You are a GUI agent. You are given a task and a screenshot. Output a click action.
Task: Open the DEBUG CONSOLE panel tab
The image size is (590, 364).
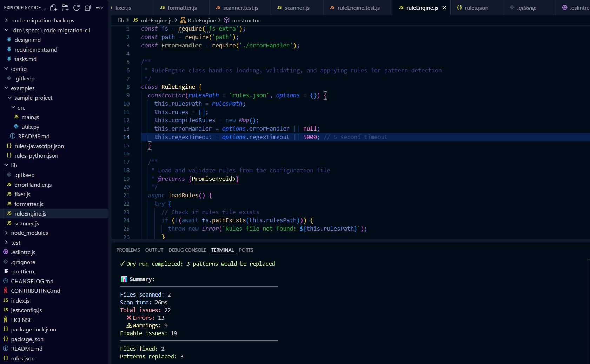pyautogui.click(x=187, y=250)
